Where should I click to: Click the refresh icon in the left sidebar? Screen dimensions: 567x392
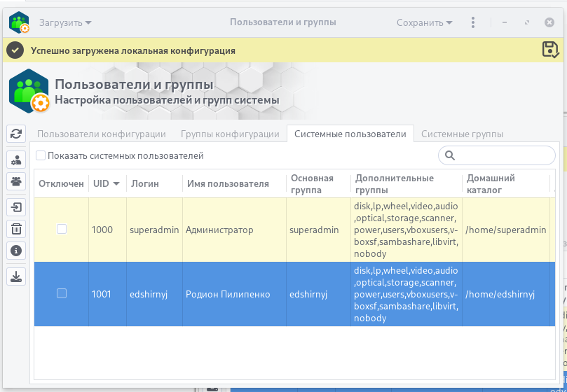point(16,134)
